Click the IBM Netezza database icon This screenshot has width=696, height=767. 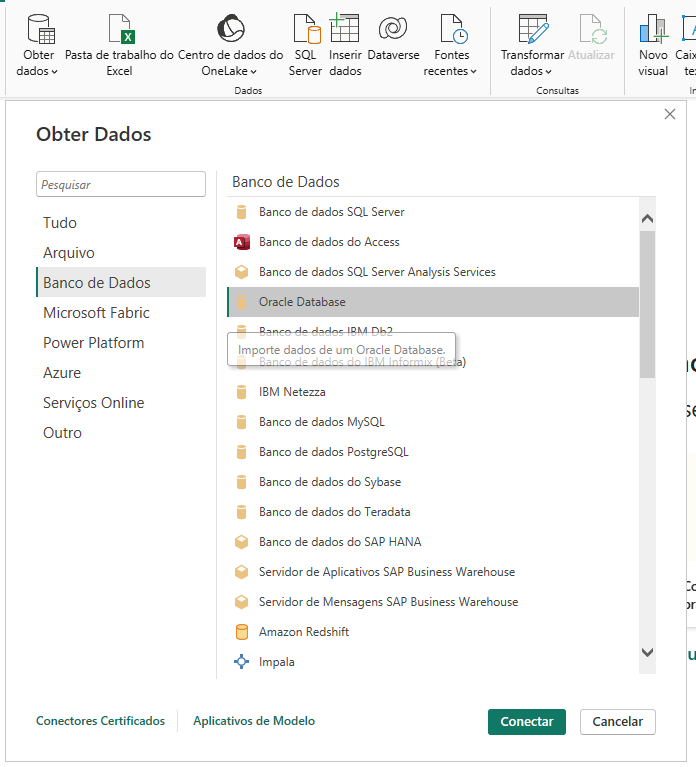(242, 392)
